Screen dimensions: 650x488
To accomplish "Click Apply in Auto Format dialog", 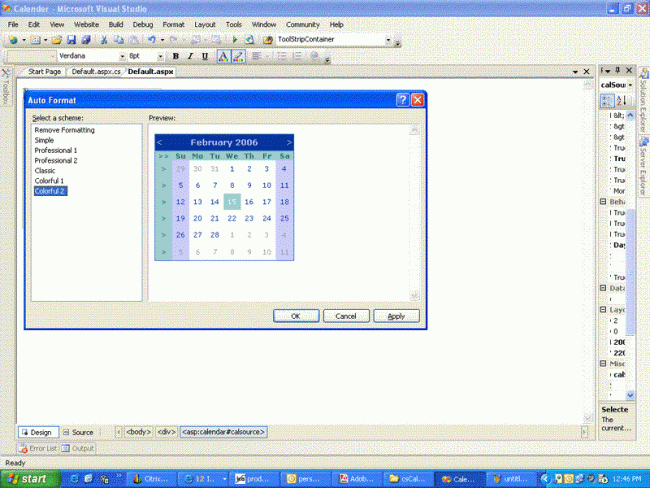I will pyautogui.click(x=396, y=316).
